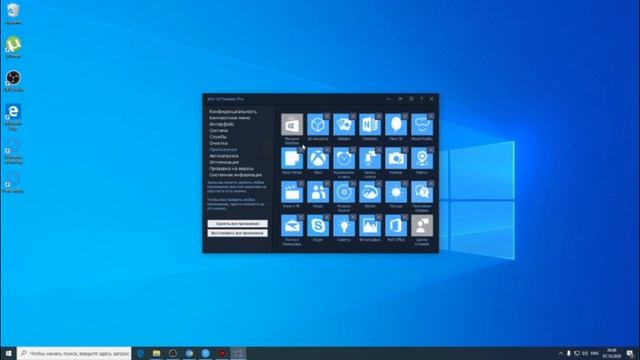
Task: Open Microsoft Edge desktop shortcut
Action: [x=13, y=117]
